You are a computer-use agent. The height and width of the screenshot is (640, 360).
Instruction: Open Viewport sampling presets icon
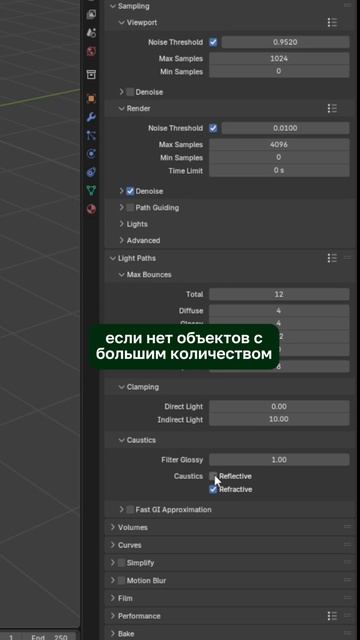pos(332,22)
